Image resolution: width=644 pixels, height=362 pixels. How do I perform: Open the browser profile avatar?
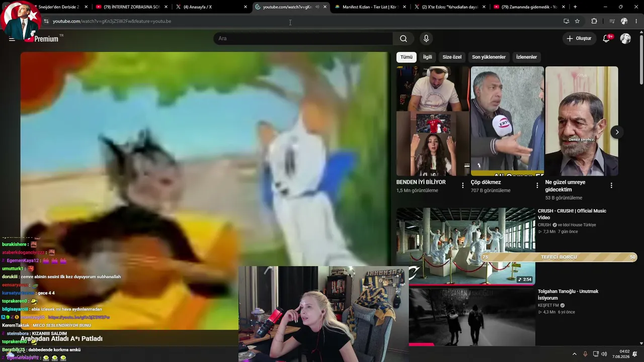[624, 21]
